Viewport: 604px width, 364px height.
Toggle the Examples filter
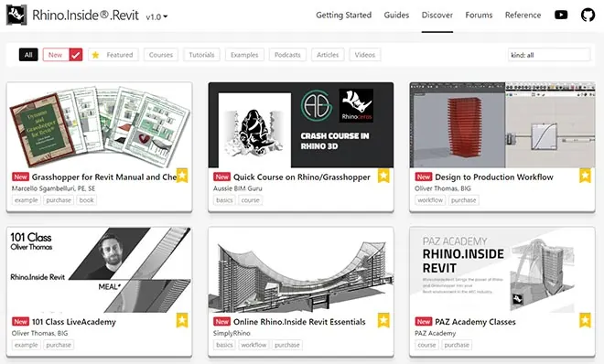coord(244,55)
